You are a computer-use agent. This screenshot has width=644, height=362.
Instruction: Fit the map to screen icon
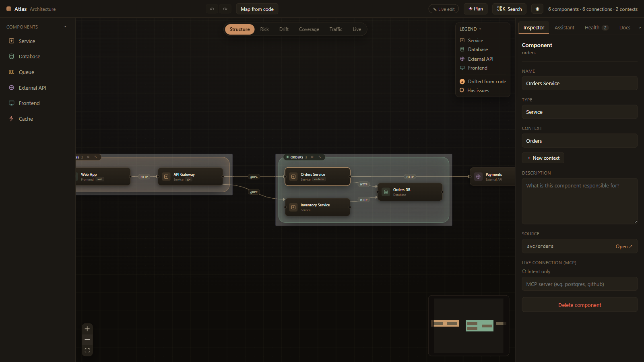pyautogui.click(x=87, y=350)
